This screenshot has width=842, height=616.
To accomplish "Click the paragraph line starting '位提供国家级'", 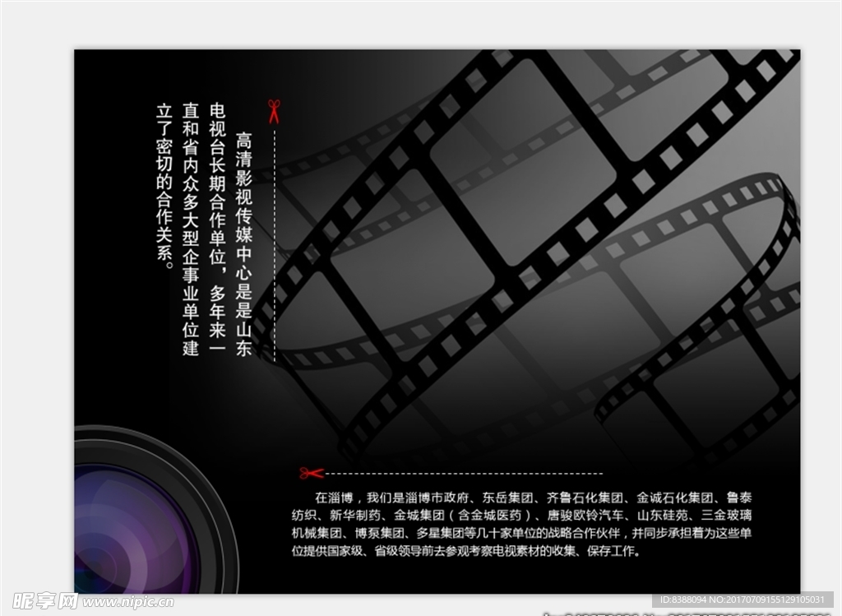I will click(466, 551).
